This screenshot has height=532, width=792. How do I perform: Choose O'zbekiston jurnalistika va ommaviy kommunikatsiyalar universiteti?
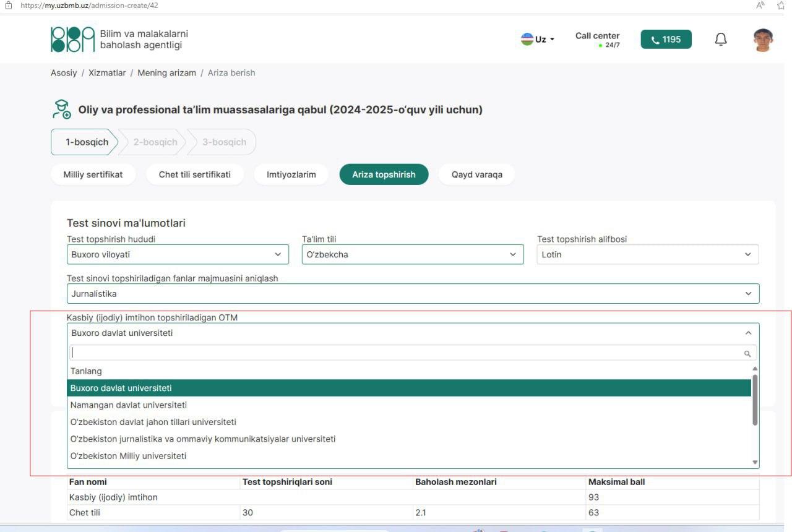(x=409, y=439)
